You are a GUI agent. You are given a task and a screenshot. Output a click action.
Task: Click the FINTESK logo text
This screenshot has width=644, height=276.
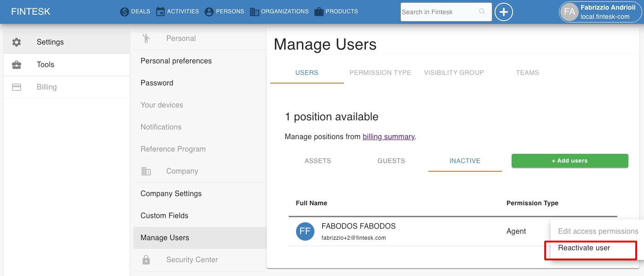tap(31, 12)
